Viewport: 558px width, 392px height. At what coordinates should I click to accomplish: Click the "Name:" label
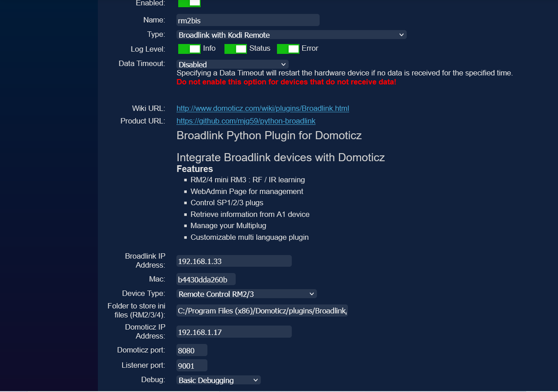(154, 20)
